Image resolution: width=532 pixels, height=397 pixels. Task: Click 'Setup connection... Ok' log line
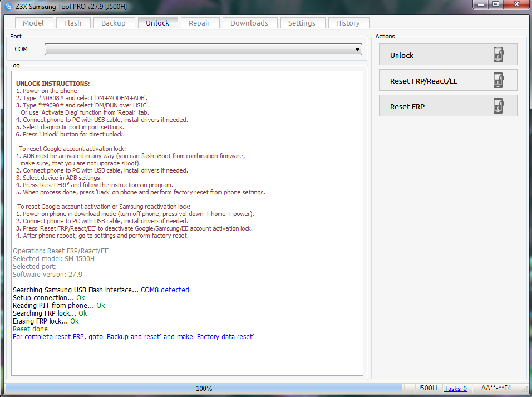[49, 297]
